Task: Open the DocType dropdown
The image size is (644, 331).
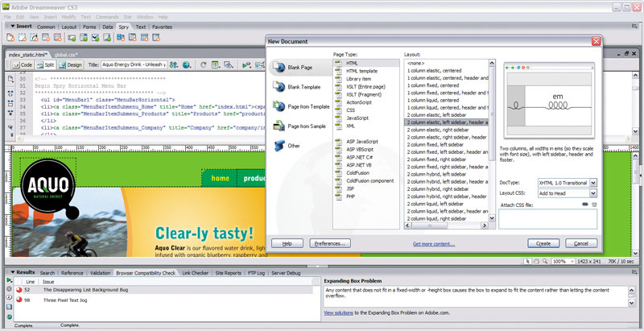Action: tap(593, 184)
